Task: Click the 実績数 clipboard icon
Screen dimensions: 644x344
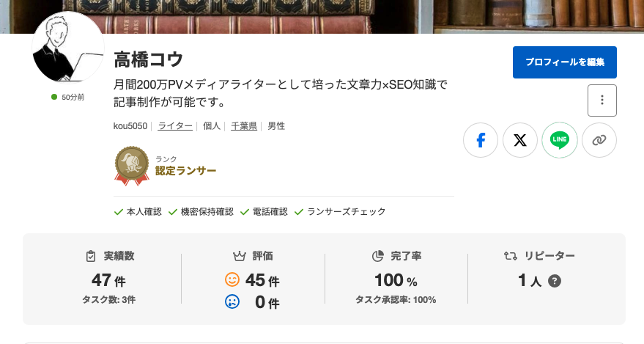Action: click(x=91, y=257)
